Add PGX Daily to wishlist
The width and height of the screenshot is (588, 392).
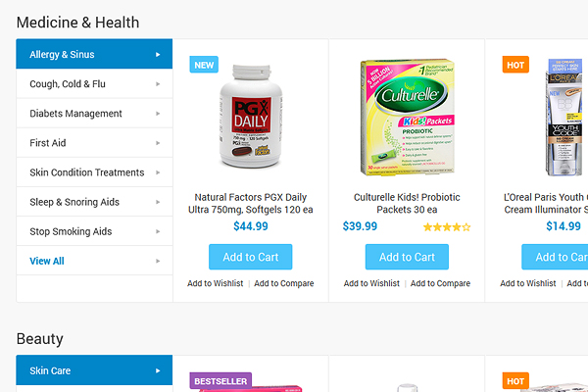215,283
